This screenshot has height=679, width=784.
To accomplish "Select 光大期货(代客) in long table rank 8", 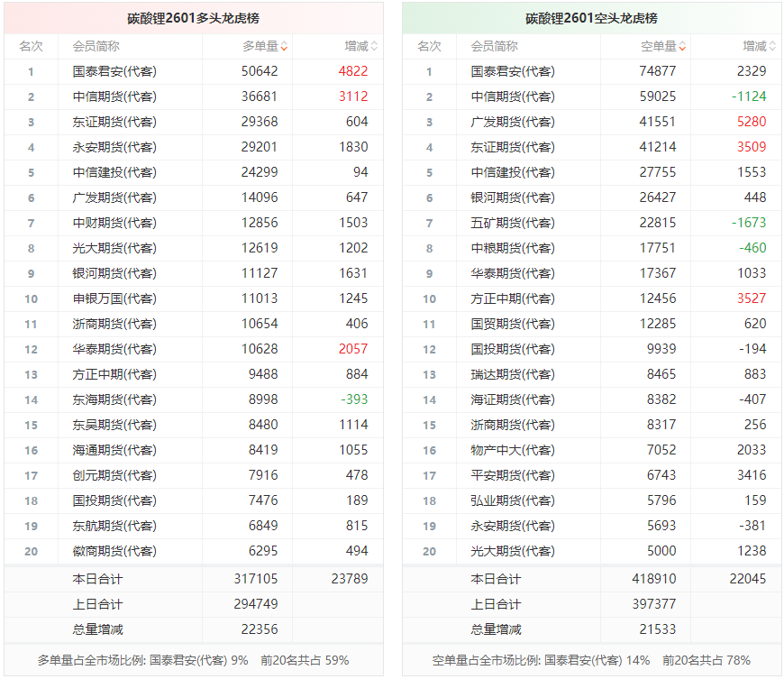I will point(114,248).
